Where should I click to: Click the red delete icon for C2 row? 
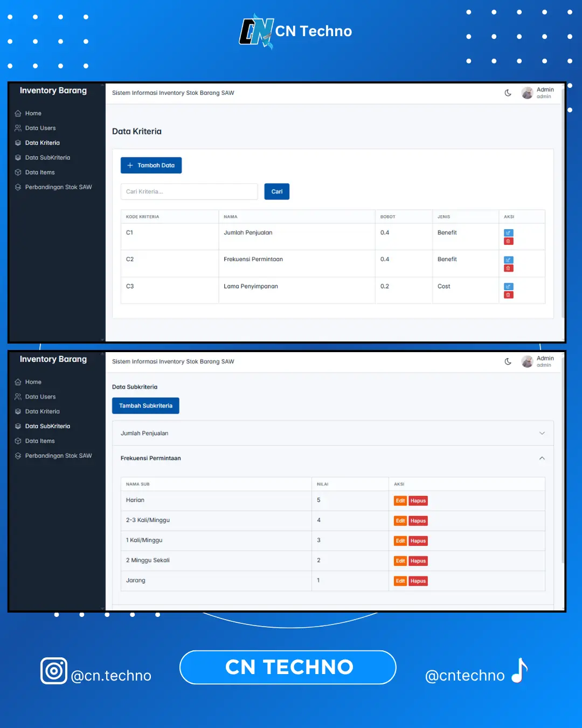pyautogui.click(x=508, y=268)
